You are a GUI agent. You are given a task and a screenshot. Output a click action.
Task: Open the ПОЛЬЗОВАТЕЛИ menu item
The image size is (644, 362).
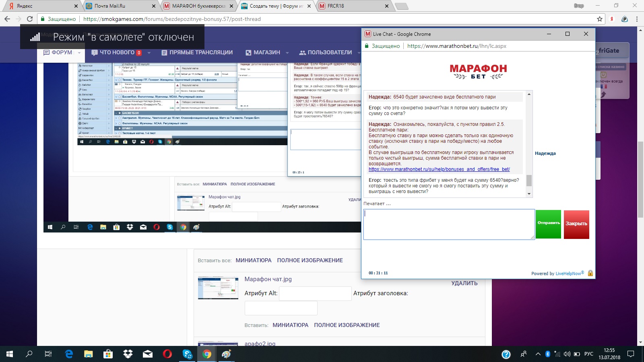pyautogui.click(x=326, y=52)
